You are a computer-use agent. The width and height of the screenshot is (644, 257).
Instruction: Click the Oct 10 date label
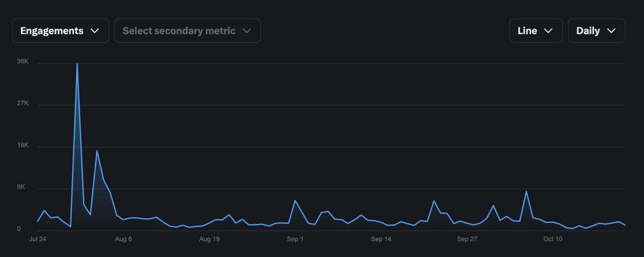(553, 239)
